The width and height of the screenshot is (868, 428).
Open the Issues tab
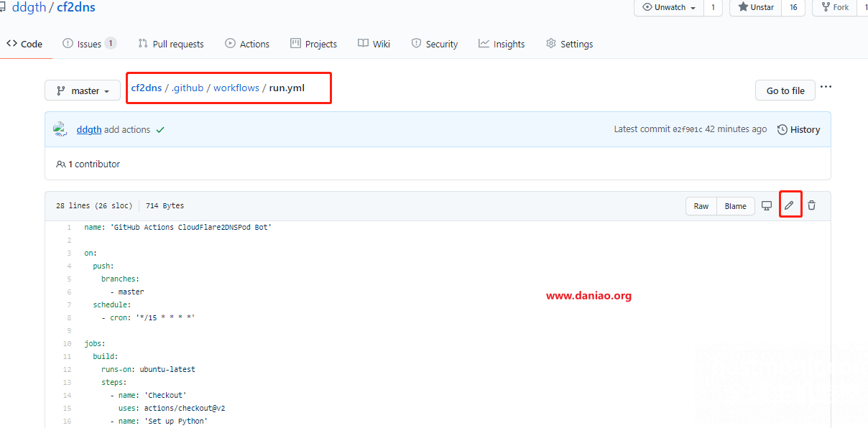coord(89,44)
